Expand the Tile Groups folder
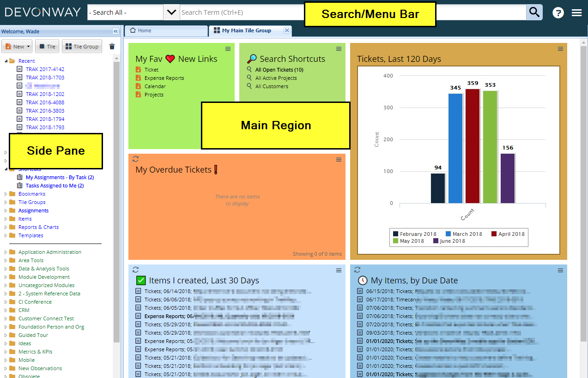Screen dimensions: 588x378 6,202
